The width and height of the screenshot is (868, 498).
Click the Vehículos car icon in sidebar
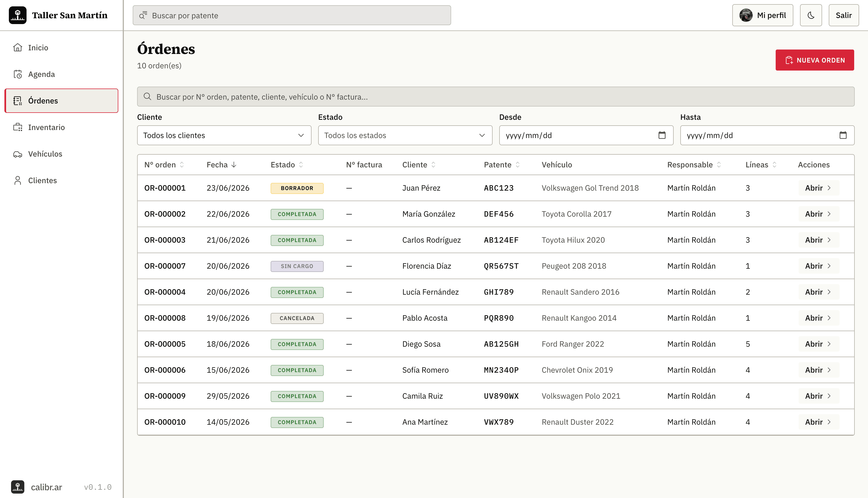click(x=17, y=154)
